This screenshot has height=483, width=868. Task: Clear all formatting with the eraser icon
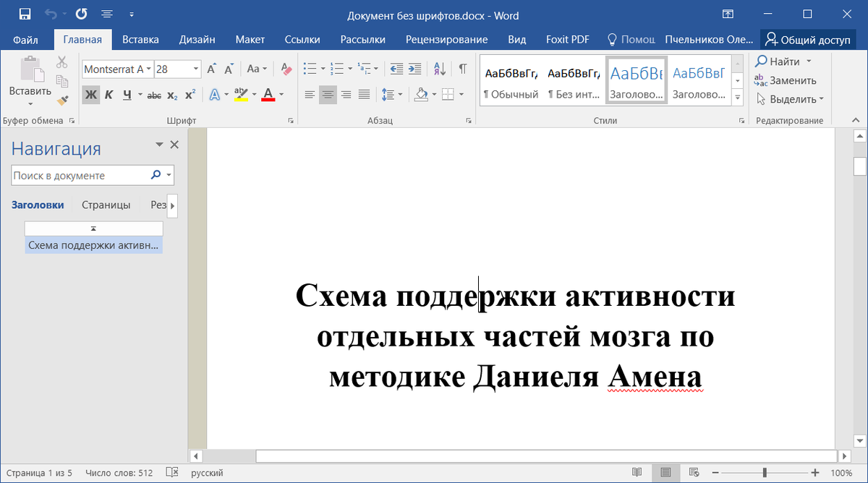pyautogui.click(x=286, y=69)
